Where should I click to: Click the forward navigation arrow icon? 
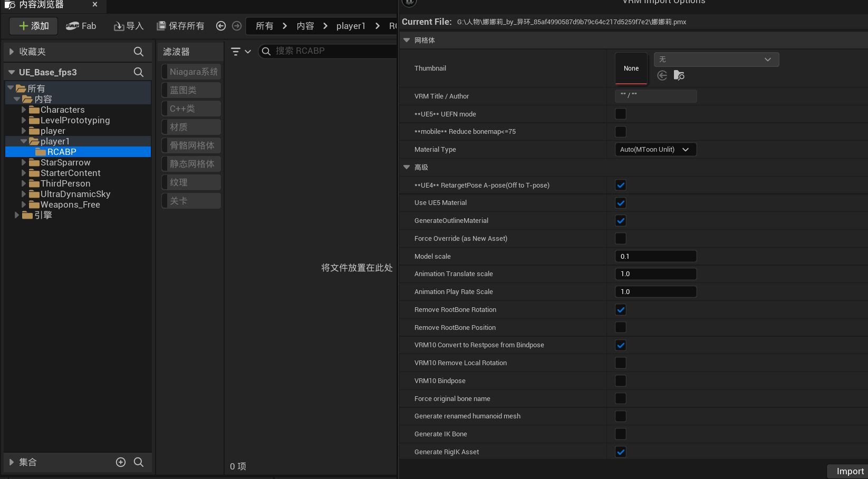pyautogui.click(x=236, y=25)
